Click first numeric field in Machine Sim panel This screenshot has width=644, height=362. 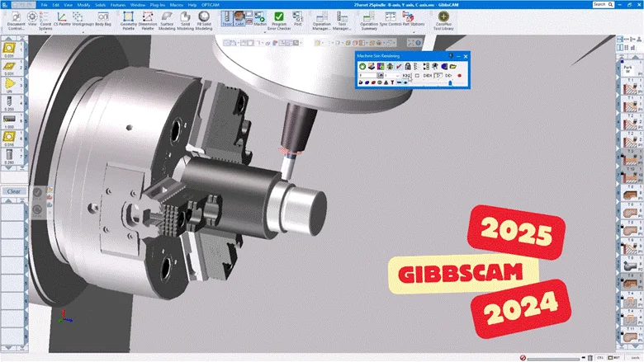pos(367,75)
